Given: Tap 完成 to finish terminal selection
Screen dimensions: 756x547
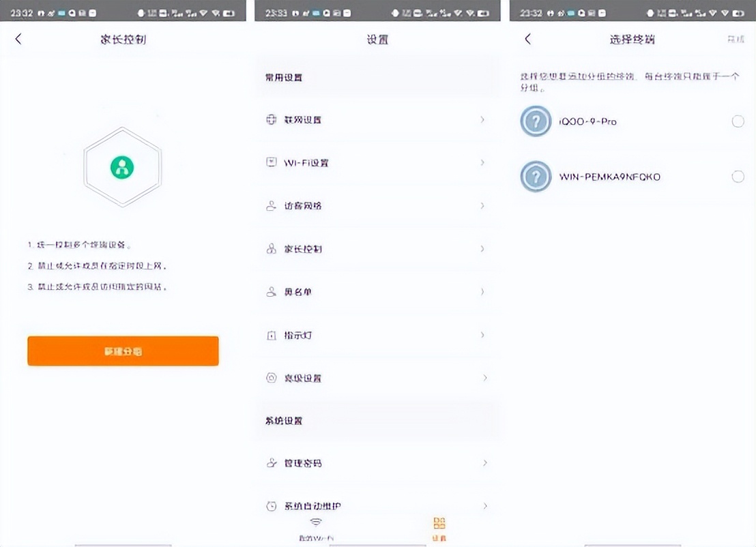Looking at the screenshot, I should click(x=736, y=40).
